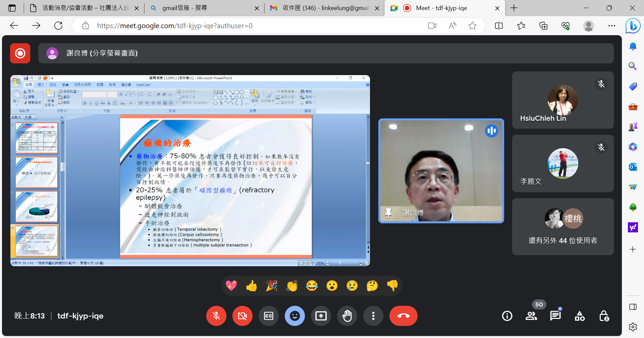The height and width of the screenshot is (338, 644).
Task: Add a sidebar app with plus icon
Action: pos(633,249)
